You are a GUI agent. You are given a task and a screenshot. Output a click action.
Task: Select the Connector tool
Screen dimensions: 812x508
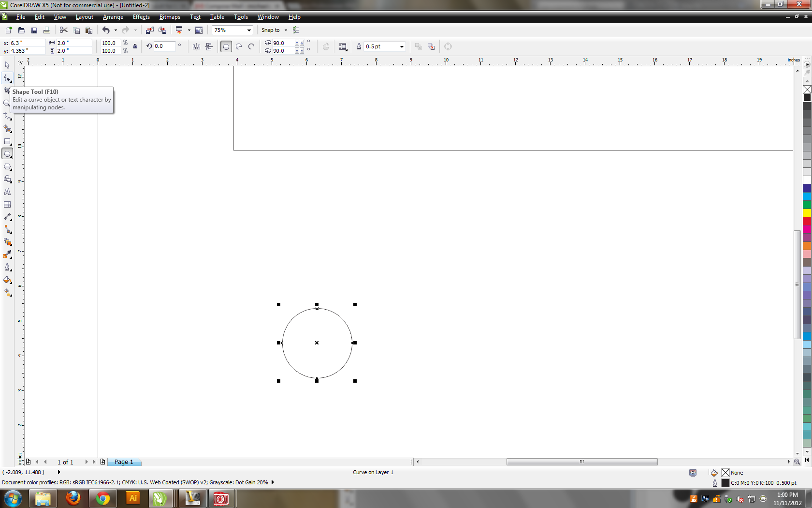coord(7,229)
